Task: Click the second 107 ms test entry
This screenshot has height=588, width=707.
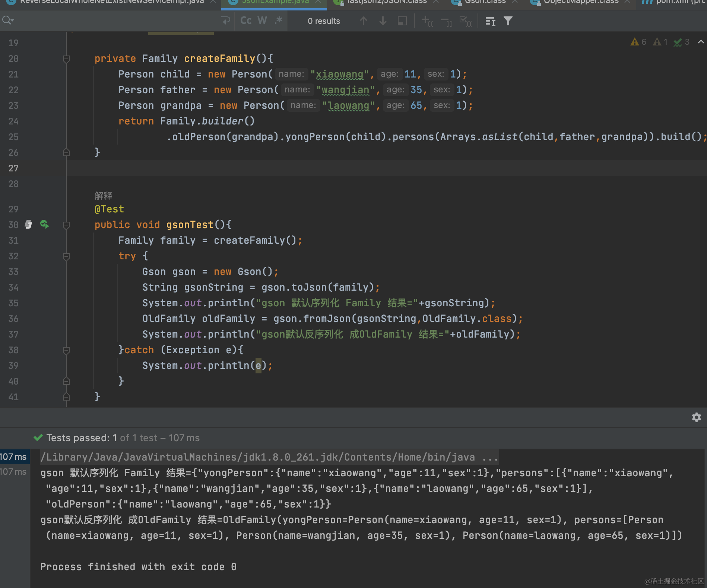Action: click(13, 472)
